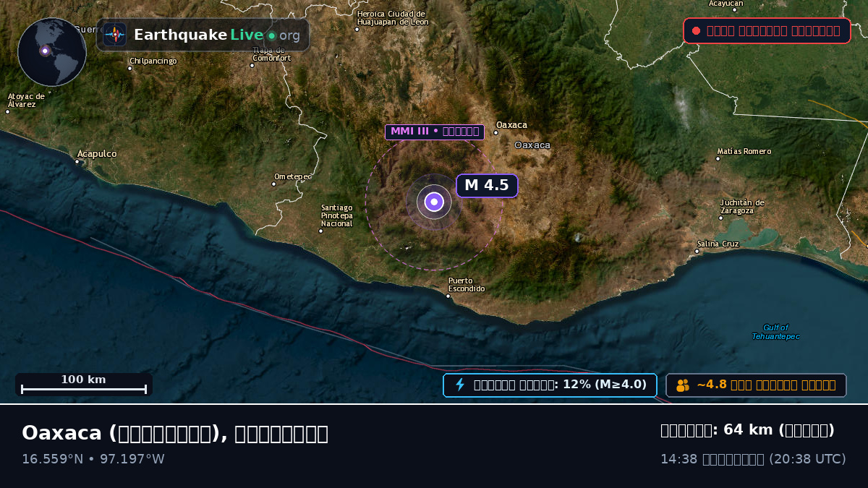Click the green dot in Live.org logo
The width and height of the screenshot is (868, 488).
coord(272,35)
